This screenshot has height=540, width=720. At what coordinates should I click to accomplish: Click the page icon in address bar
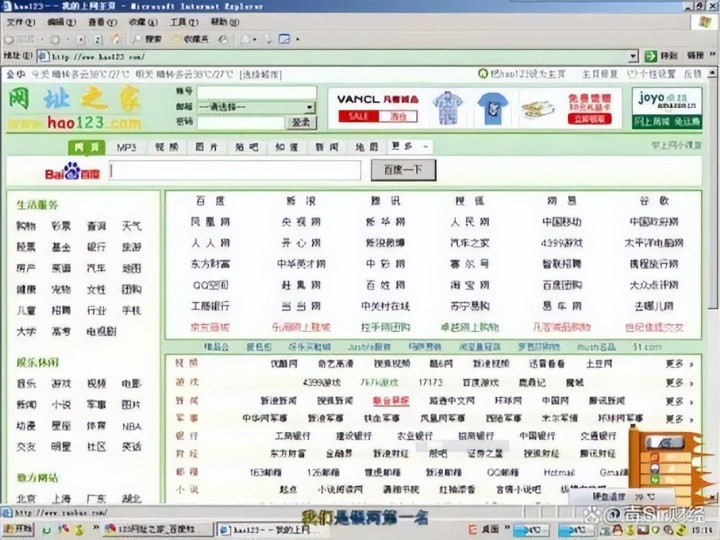click(x=43, y=56)
